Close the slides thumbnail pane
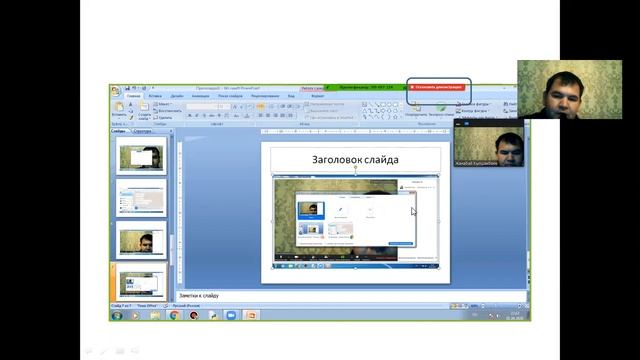Image resolution: width=640 pixels, height=360 pixels. click(x=171, y=131)
